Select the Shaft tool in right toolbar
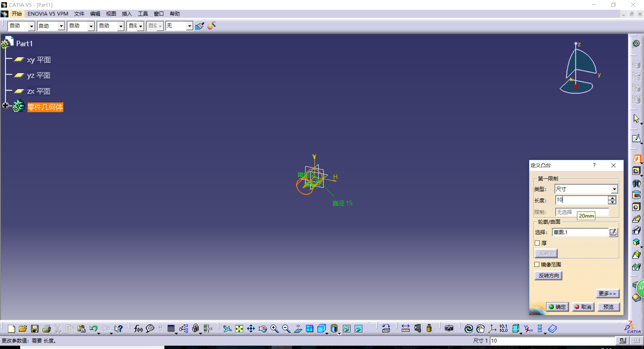Viewport: 644px width, 349px height. (636, 183)
